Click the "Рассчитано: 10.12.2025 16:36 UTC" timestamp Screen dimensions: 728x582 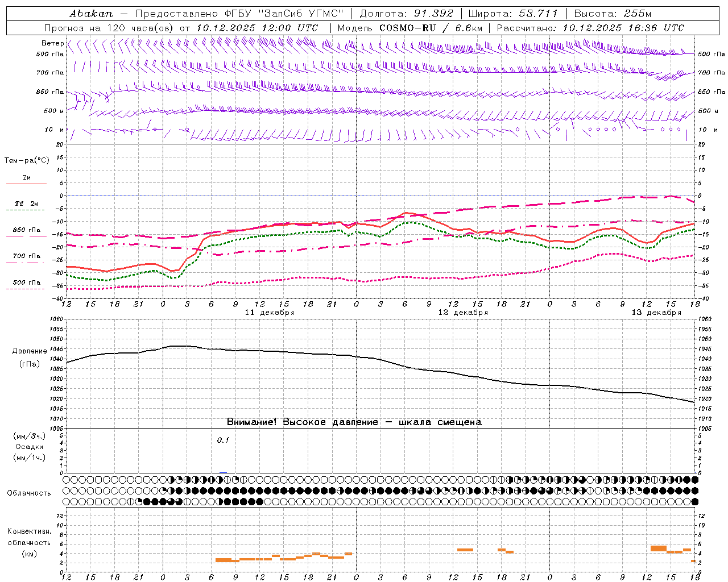[590, 28]
